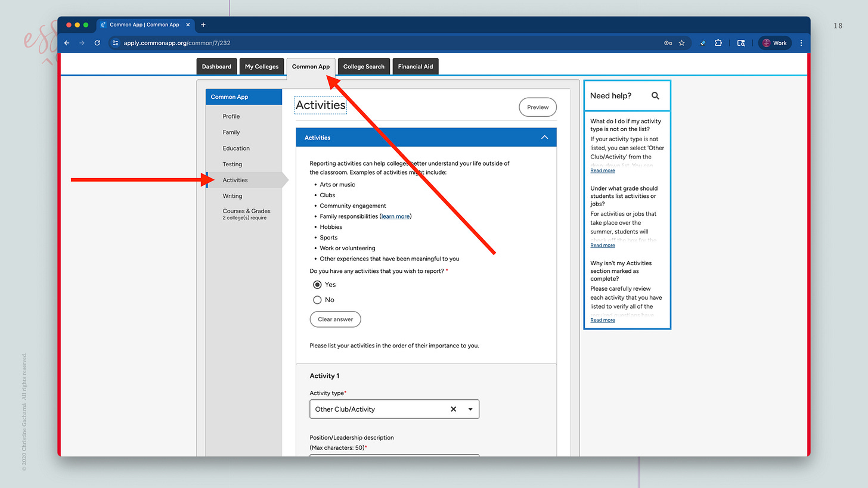The height and width of the screenshot is (488, 868).
Task: Click 'What do I do if my activity type' question
Action: click(x=625, y=125)
